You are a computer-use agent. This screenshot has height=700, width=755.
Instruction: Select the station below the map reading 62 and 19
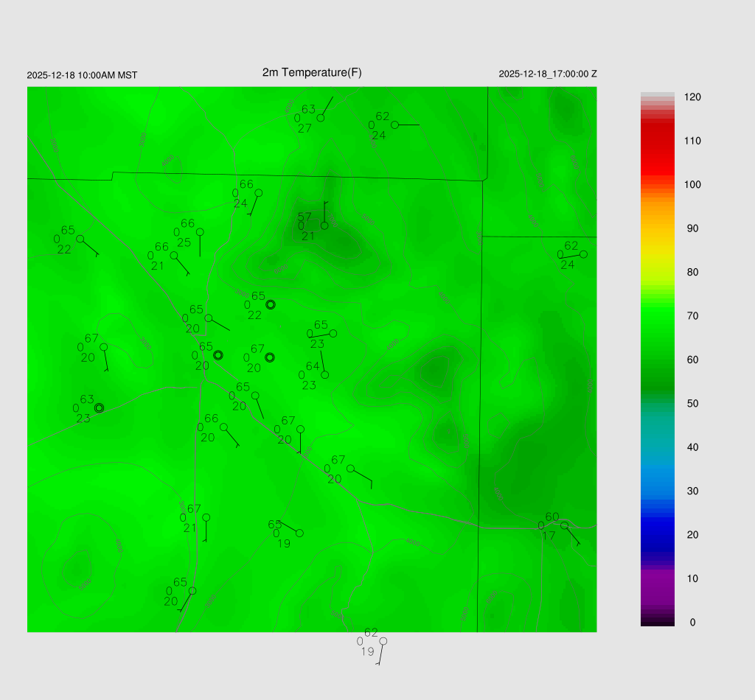point(383,641)
